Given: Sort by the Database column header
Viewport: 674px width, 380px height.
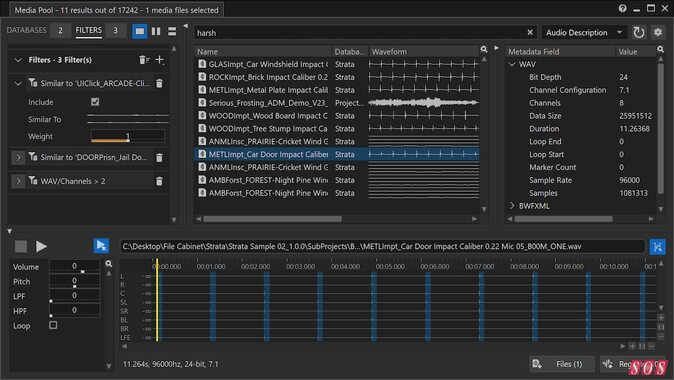Looking at the screenshot, I should point(349,52).
